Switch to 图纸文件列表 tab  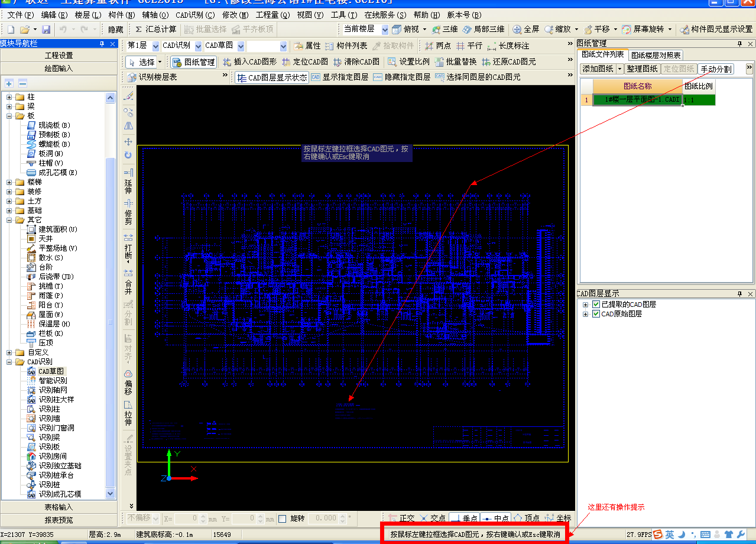(602, 54)
